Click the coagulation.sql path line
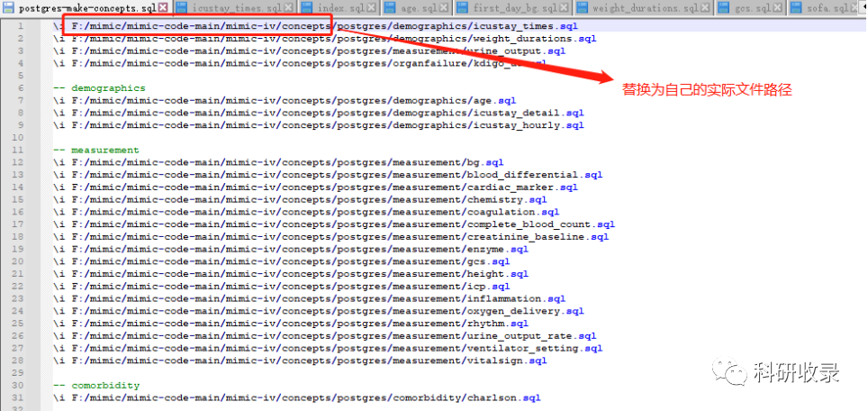The image size is (868, 411). [x=306, y=212]
